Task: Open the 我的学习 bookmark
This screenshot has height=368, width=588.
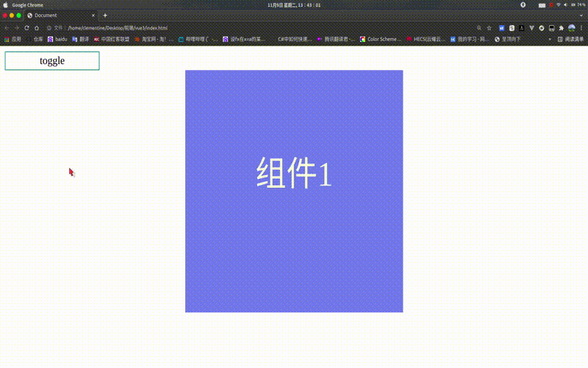Action: tap(470, 39)
